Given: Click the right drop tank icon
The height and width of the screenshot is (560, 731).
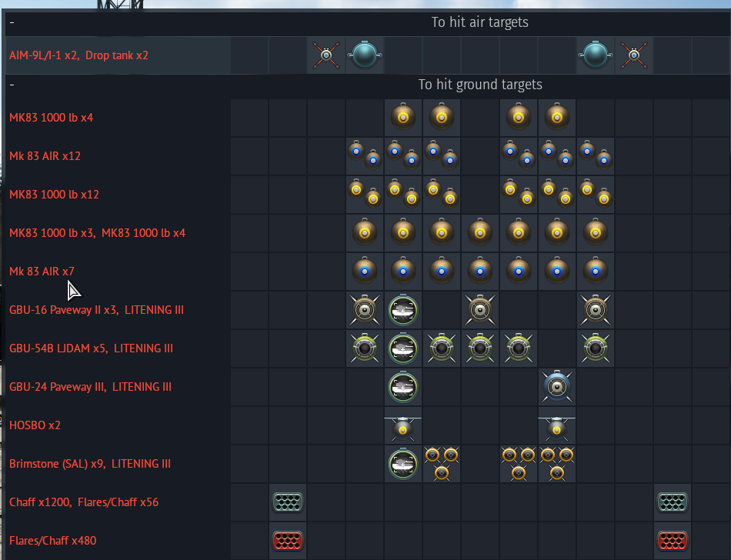Looking at the screenshot, I should [595, 55].
